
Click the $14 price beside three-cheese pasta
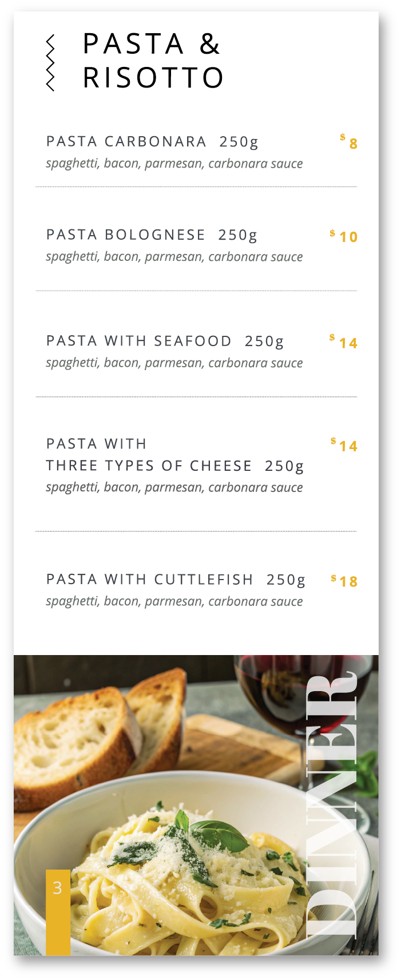click(x=344, y=445)
